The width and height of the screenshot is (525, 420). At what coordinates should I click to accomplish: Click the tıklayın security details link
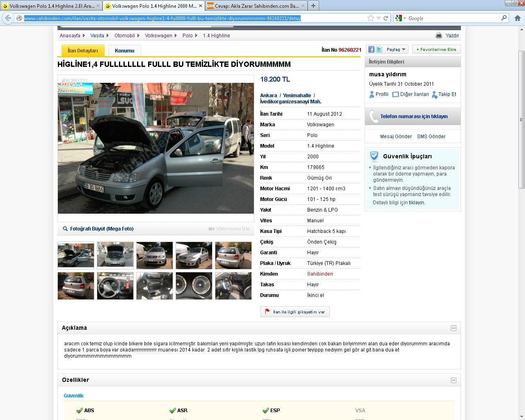point(417,203)
